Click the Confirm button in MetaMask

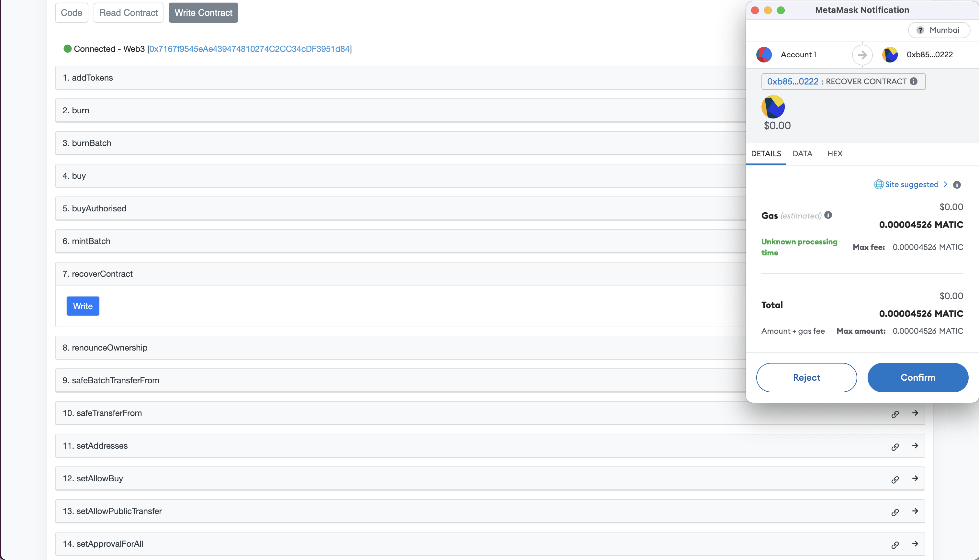917,377
